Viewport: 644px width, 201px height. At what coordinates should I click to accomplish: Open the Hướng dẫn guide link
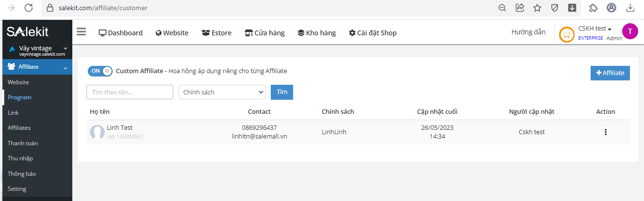(528, 32)
